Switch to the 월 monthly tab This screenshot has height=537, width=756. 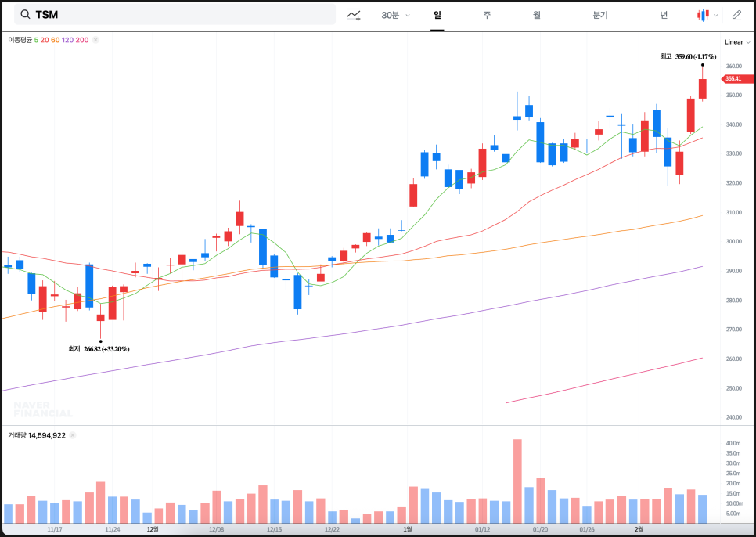click(536, 15)
